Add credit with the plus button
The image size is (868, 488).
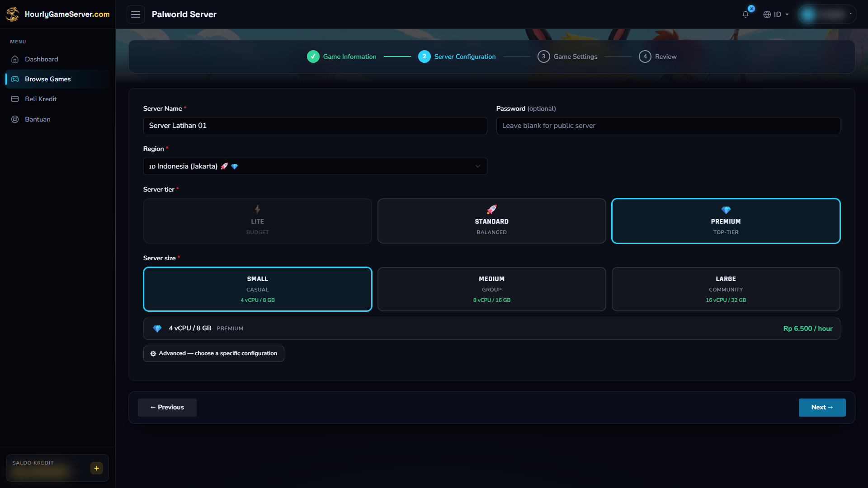(x=97, y=468)
